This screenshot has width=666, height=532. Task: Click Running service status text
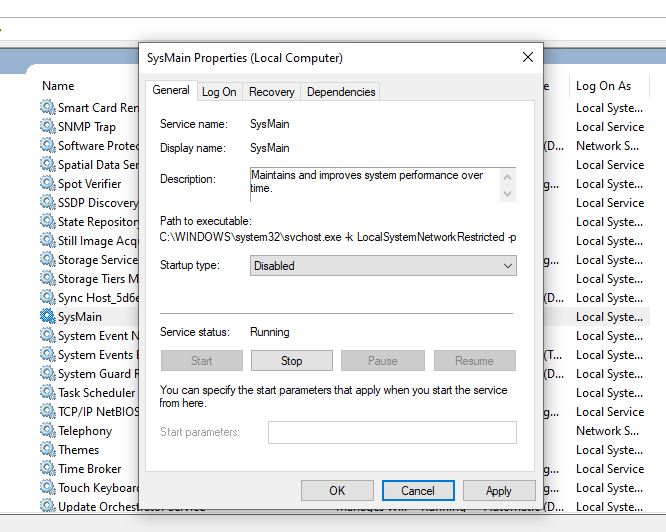(x=270, y=332)
